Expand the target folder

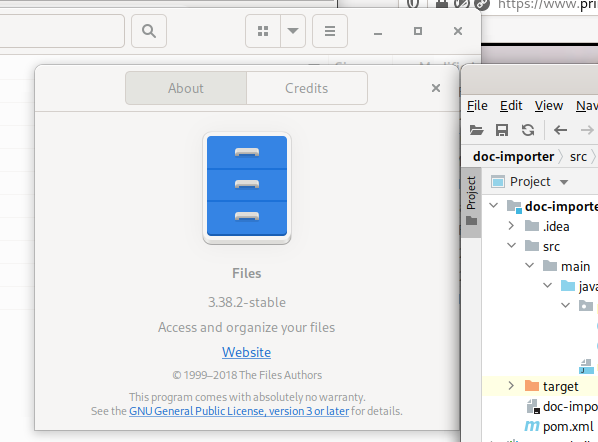pos(511,386)
